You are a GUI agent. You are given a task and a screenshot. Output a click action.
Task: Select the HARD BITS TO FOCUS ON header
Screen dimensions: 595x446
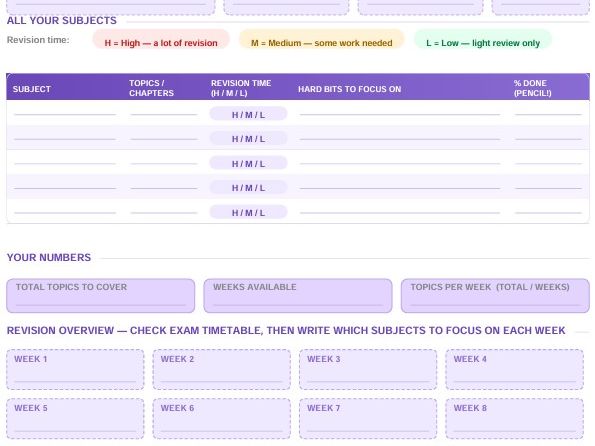tap(349, 89)
